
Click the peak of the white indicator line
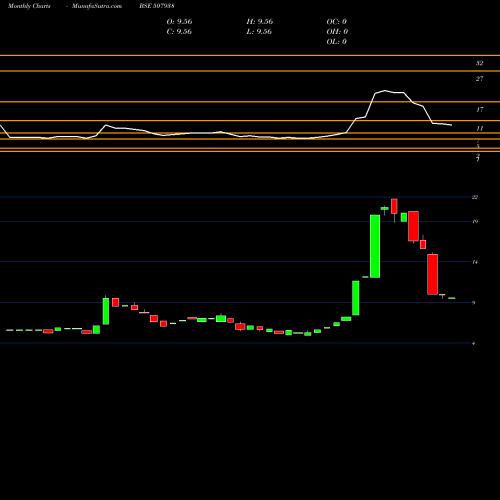385,90
